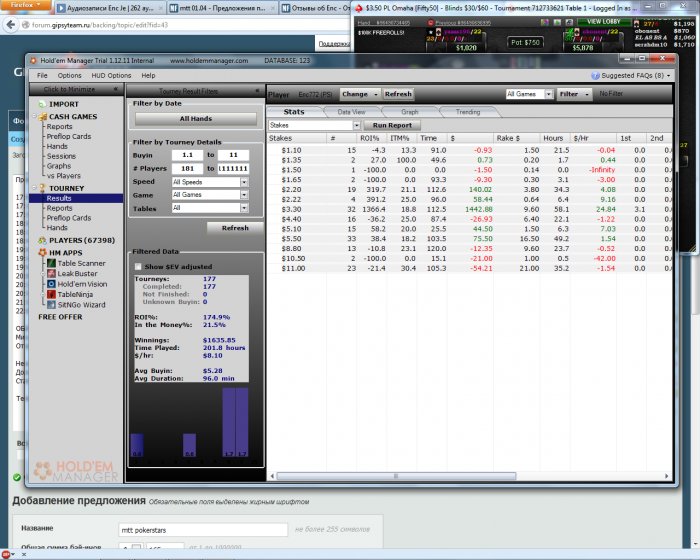Open the Game filter dropdown
The width and height of the screenshot is (700, 560).
[x=244, y=195]
